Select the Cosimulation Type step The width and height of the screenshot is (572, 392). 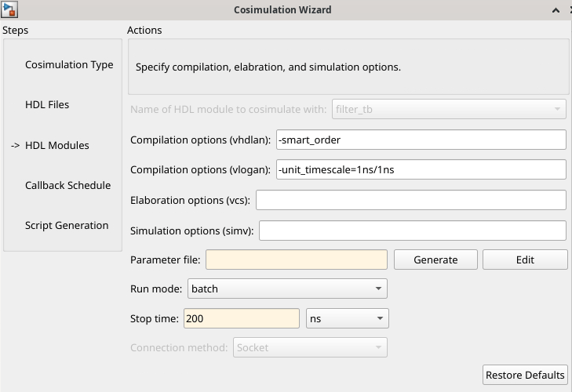coord(69,64)
